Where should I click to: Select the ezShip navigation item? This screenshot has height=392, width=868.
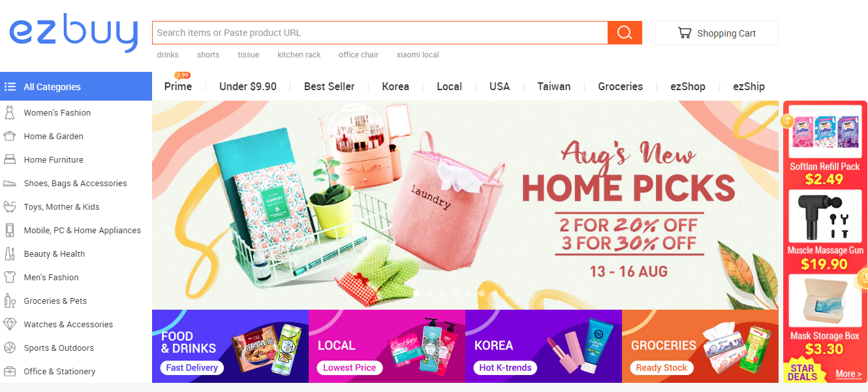click(x=749, y=86)
